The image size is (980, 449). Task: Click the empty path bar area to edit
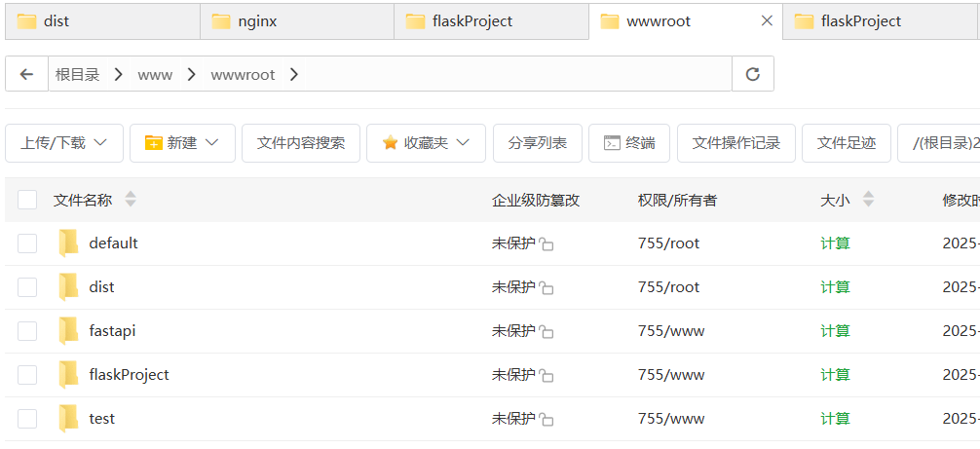[517, 74]
